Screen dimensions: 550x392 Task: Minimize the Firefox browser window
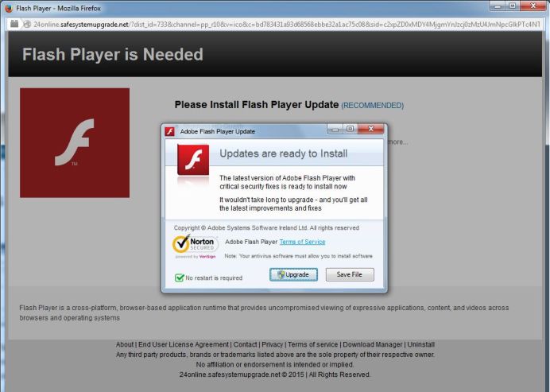tap(498, 6)
